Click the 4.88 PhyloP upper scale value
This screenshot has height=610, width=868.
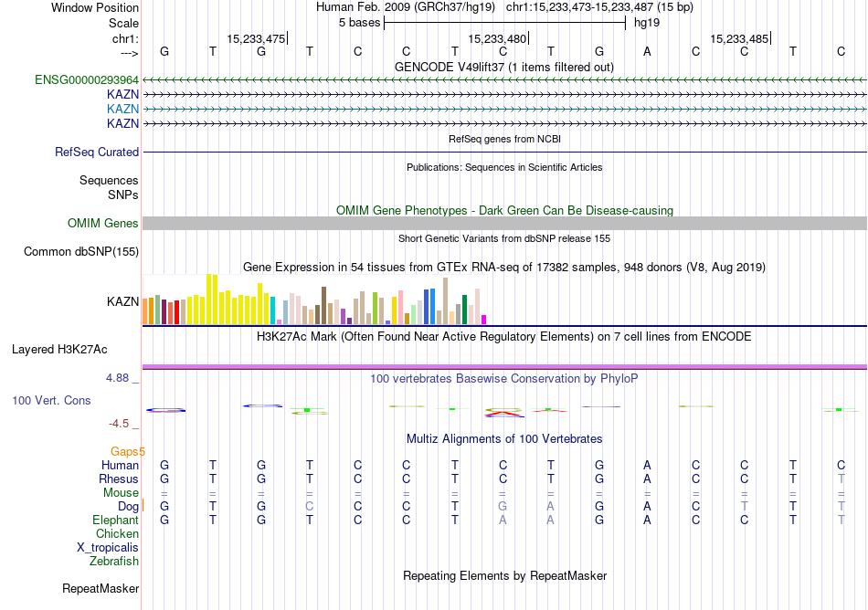[x=117, y=378]
